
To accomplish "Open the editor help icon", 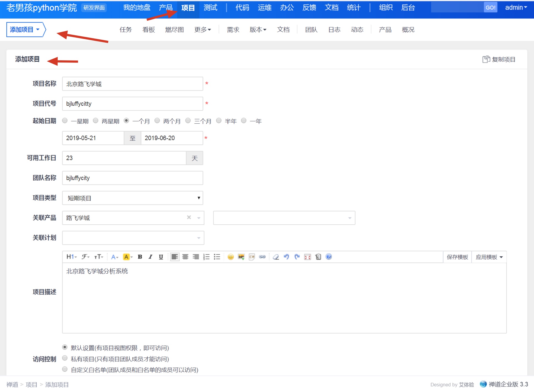I will pyautogui.click(x=329, y=257).
